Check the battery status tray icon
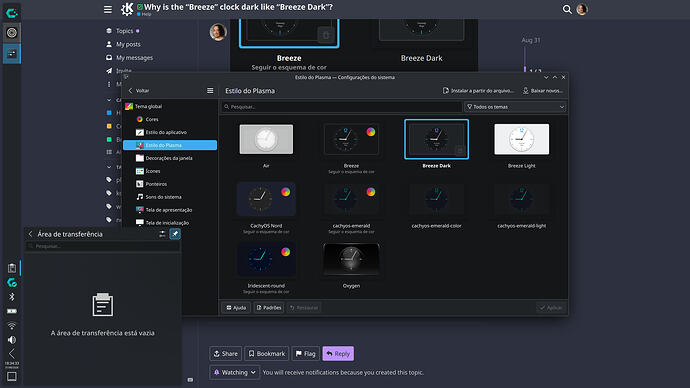Screen dimensions: 690x388 (12, 311)
